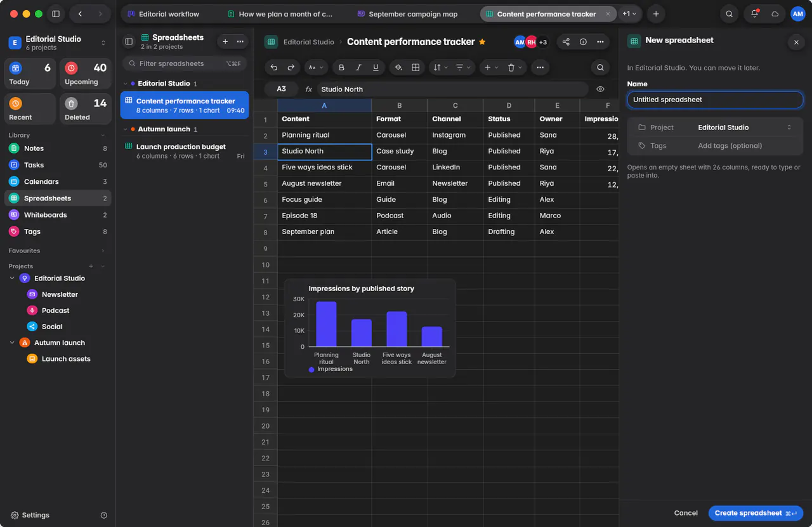The height and width of the screenshot is (527, 812).
Task: Underline the selected cell text
Action: tap(376, 67)
